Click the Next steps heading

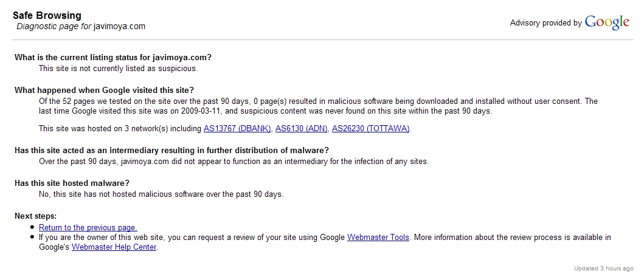tap(35, 216)
